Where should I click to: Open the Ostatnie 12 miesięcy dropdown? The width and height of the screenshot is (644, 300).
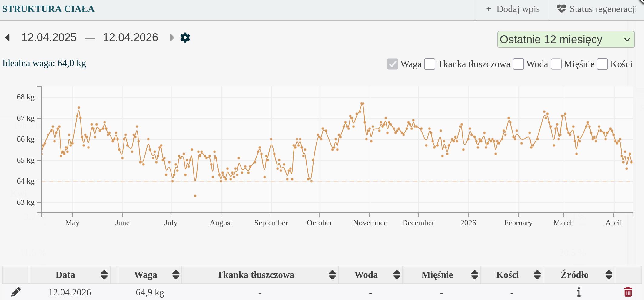(566, 40)
